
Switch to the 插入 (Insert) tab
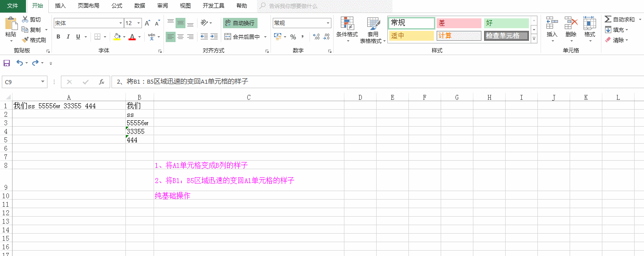[x=60, y=6]
